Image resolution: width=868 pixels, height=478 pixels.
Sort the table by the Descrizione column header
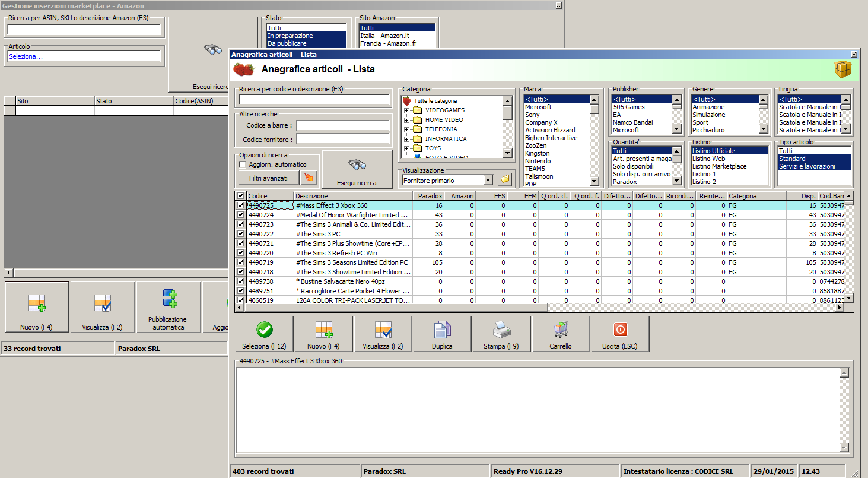coord(353,196)
